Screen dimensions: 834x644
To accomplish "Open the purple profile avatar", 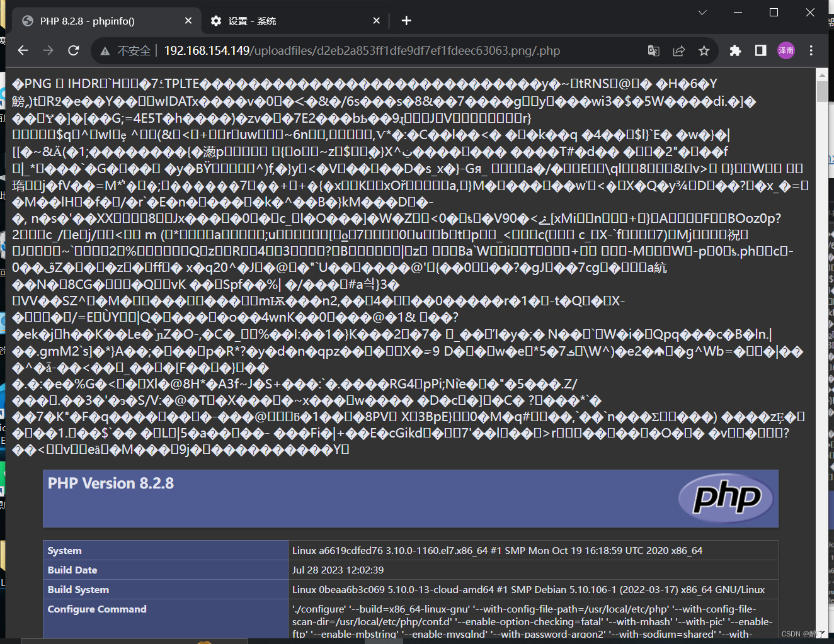I will [x=786, y=50].
